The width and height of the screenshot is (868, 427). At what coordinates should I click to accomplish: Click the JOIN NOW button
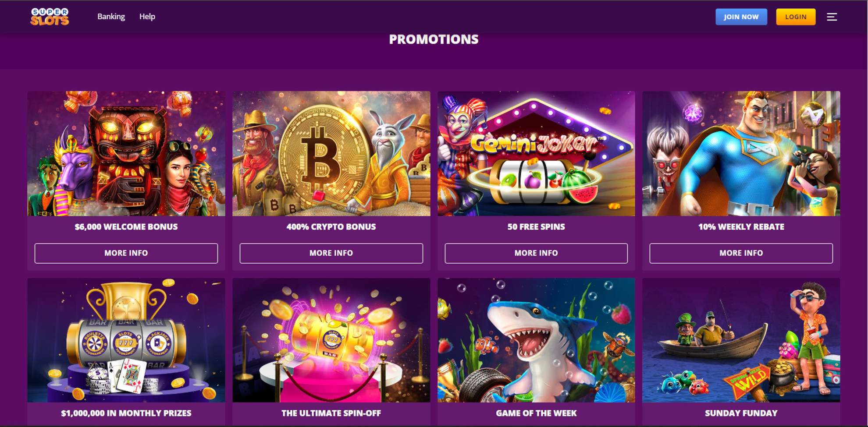[741, 17]
